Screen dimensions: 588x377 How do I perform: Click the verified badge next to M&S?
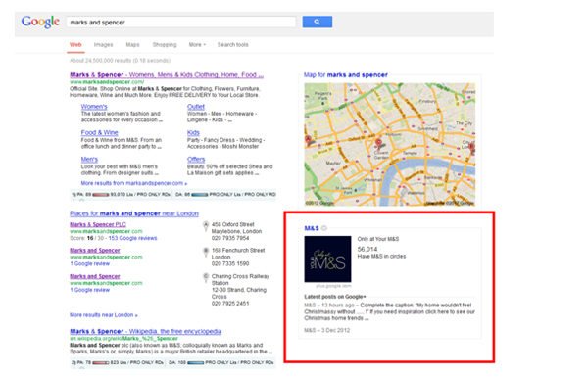(324, 228)
